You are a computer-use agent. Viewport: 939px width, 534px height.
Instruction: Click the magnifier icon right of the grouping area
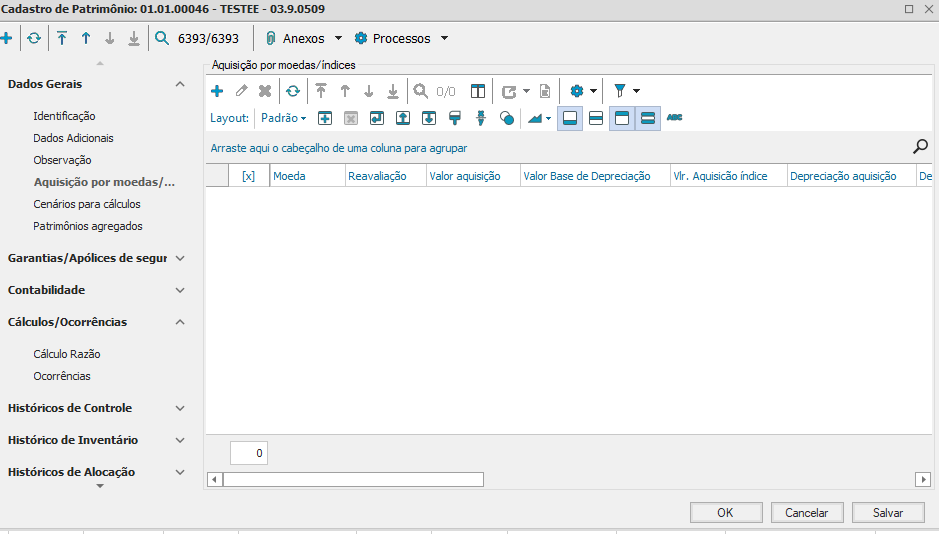coord(921,147)
